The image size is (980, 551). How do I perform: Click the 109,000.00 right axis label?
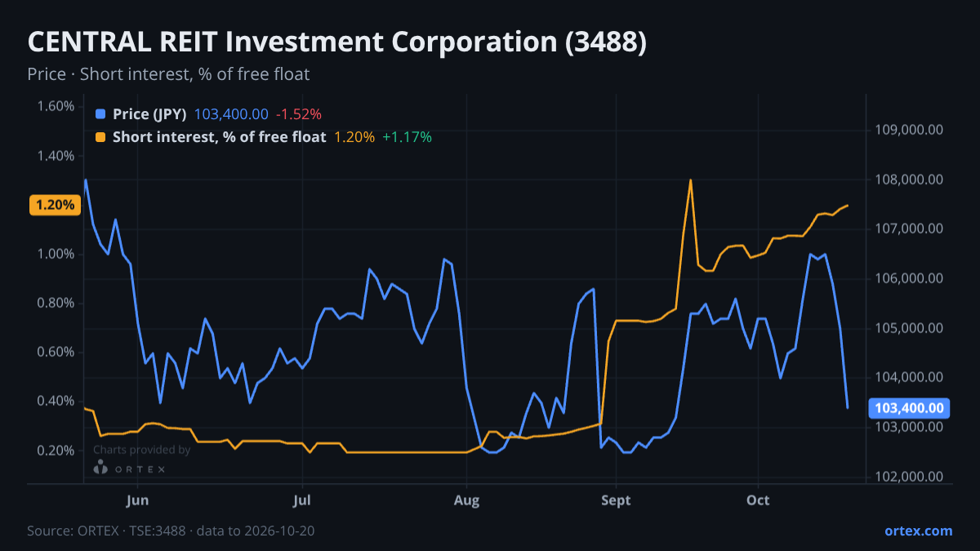click(909, 130)
